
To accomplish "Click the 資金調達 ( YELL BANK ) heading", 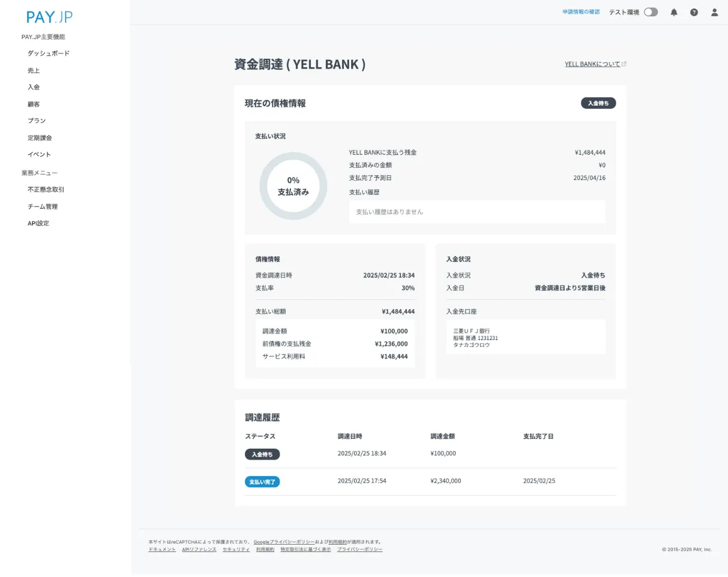I will click(x=299, y=64).
